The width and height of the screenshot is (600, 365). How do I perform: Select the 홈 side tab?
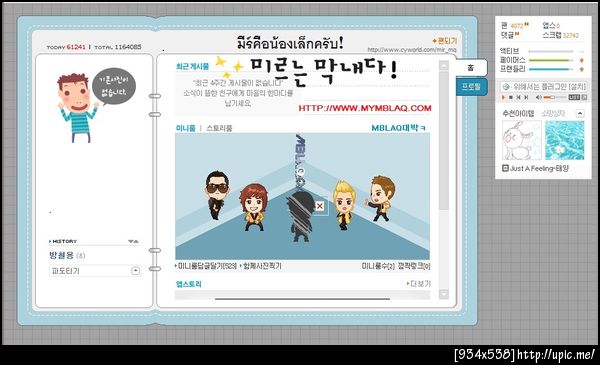[470, 68]
